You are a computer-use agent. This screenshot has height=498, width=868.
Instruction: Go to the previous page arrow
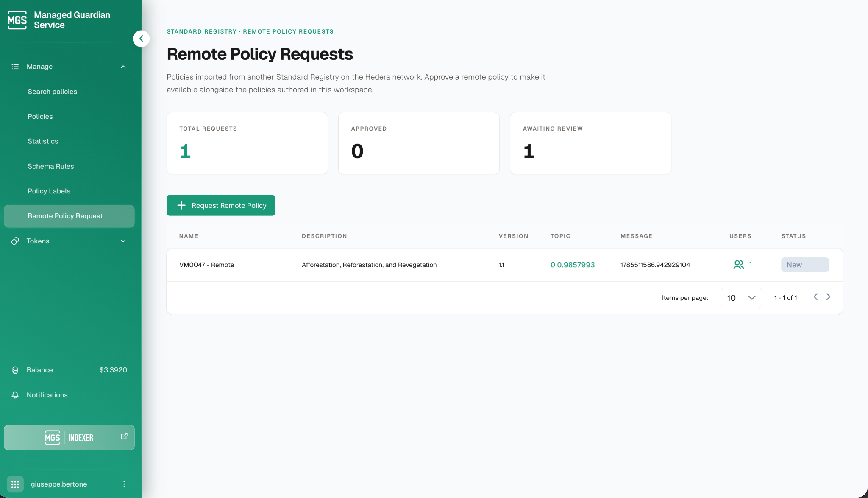815,297
